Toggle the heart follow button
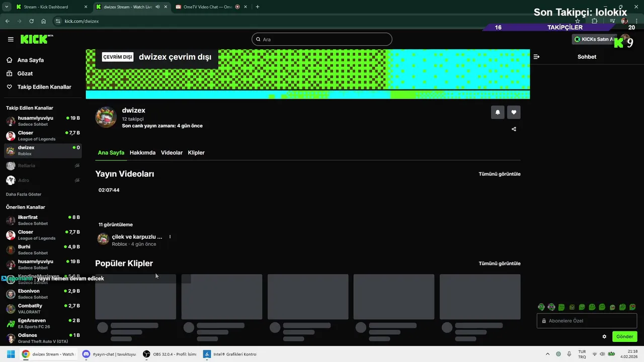 coord(514,112)
